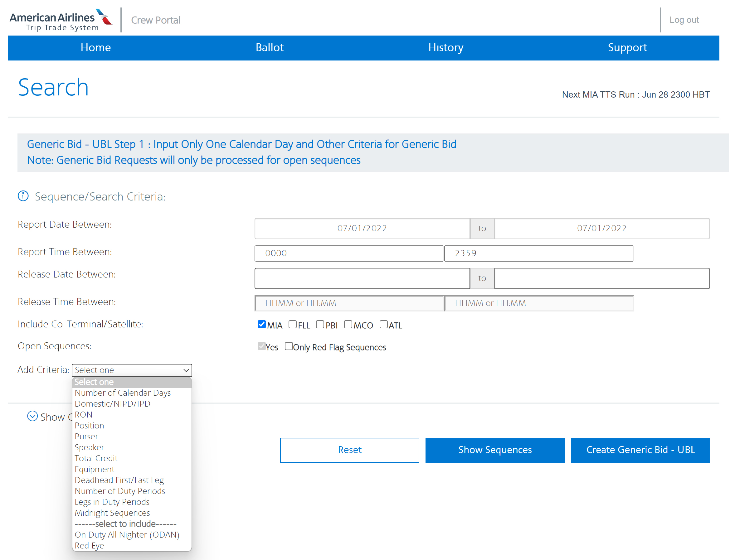This screenshot has width=730, height=560.
Task: Open the Ballot tab
Action: [x=270, y=48]
